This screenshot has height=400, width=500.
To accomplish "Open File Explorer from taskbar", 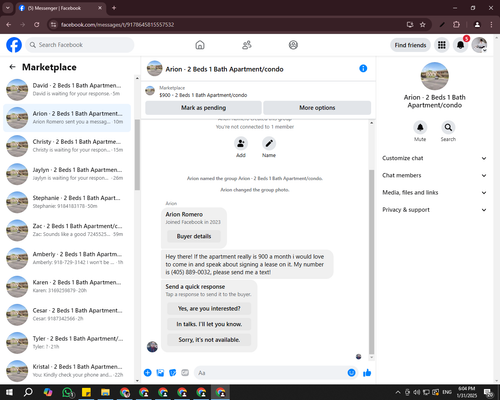I will (x=106, y=392).
